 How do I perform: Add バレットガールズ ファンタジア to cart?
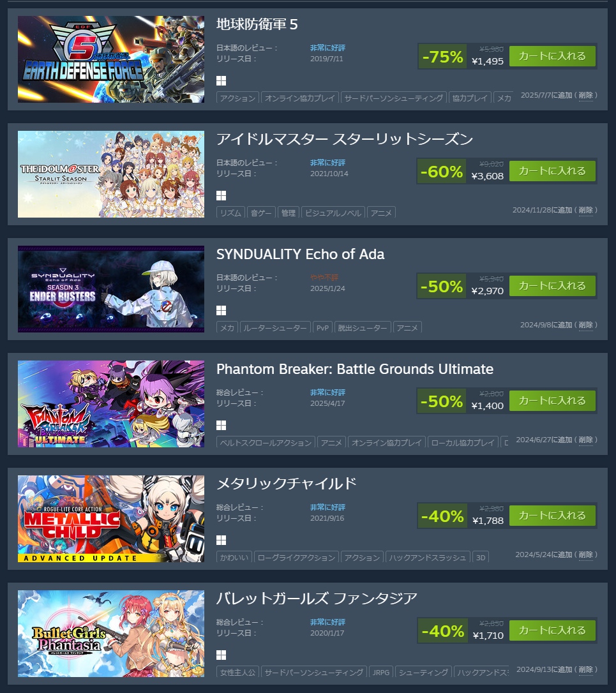[552, 630]
